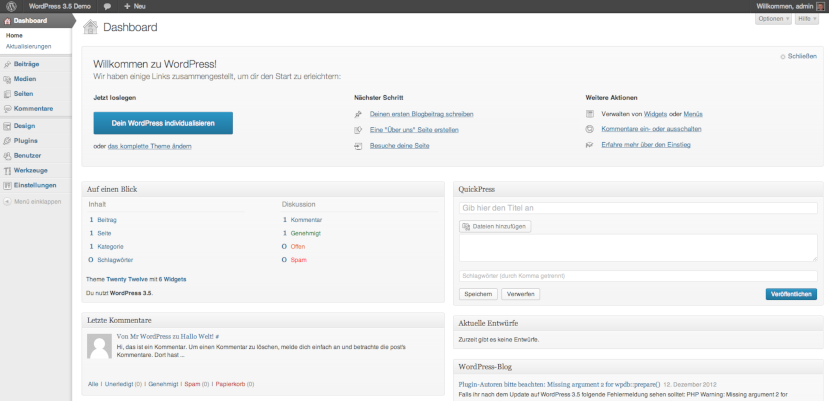The width and height of the screenshot is (829, 401).
Task: Click the Seiten pages icon in the sidebar
Action: point(7,94)
